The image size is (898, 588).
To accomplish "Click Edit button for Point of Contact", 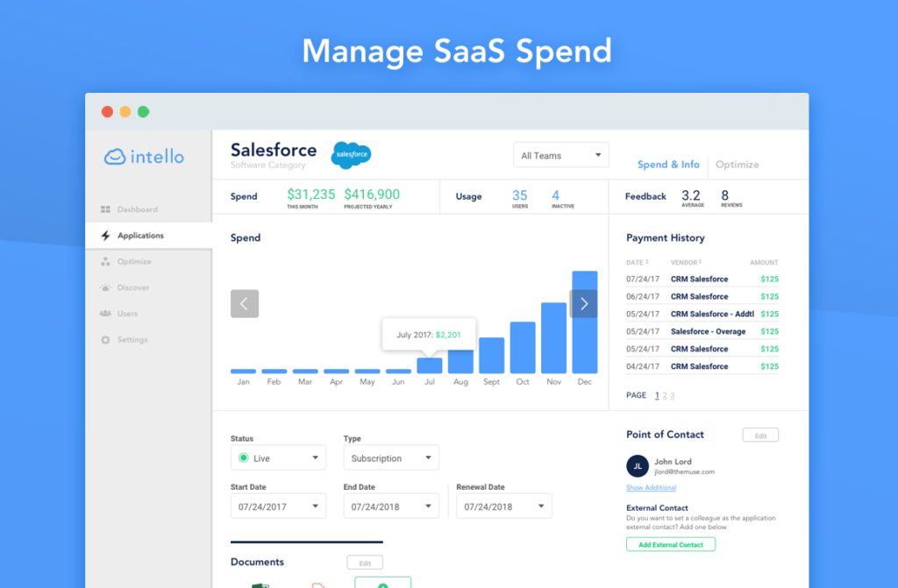I will 760,436.
